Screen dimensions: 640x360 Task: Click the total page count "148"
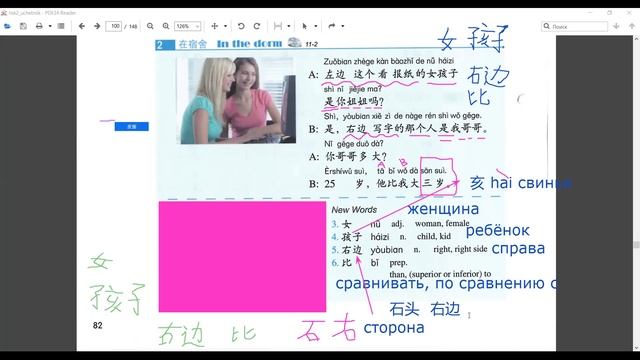click(133, 27)
